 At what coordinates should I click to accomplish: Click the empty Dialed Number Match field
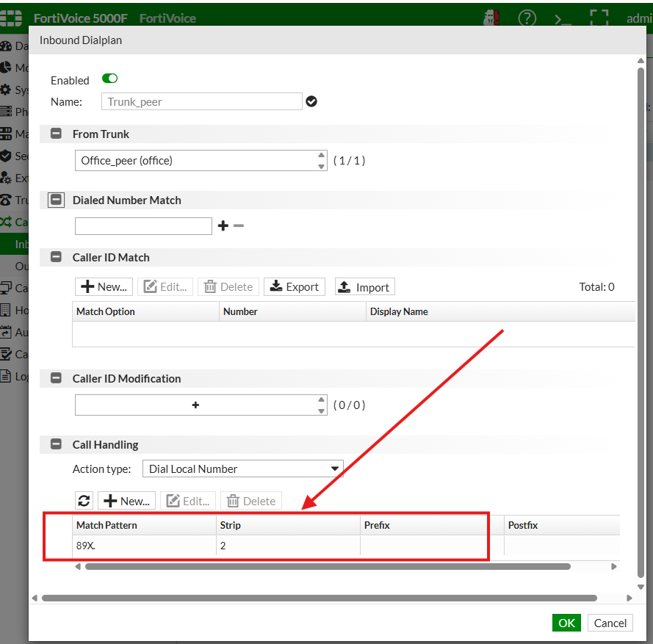coord(143,226)
